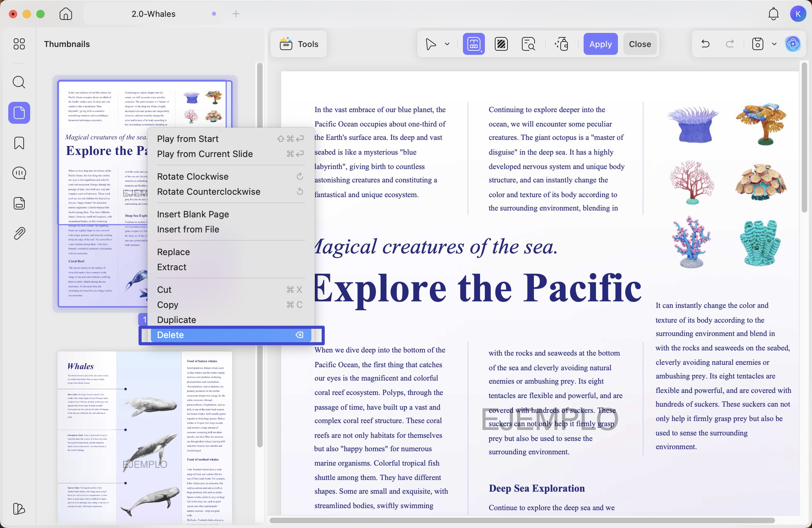Expand the save options dropdown arrow
This screenshot has height=528, width=812.
point(774,44)
